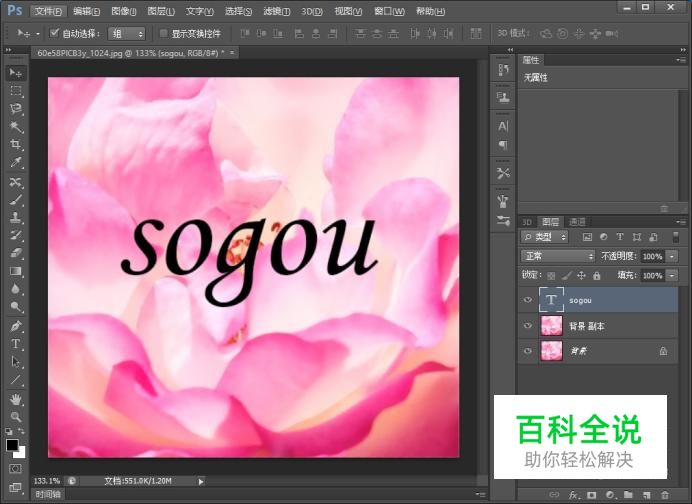
Task: Hide the 背景 layer
Action: coord(527,351)
